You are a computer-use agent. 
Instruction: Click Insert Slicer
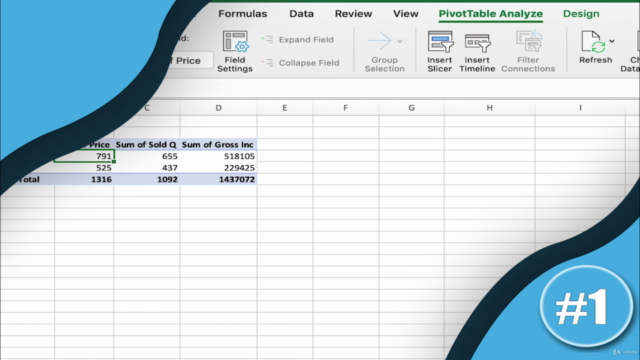click(440, 51)
